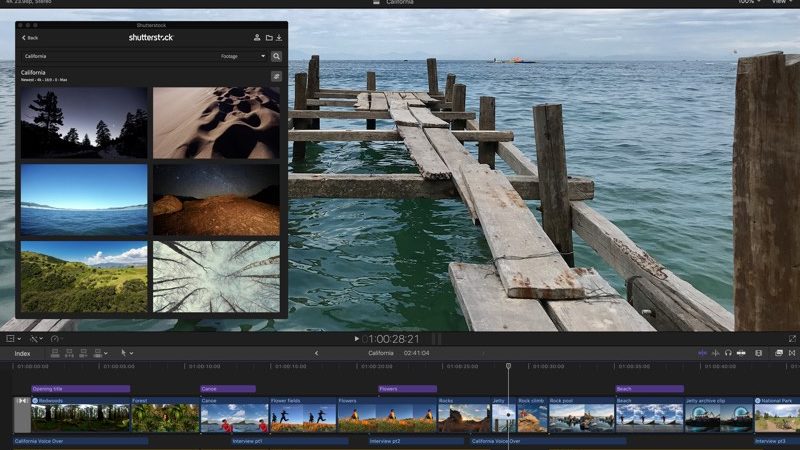Select the starry desert night thumbnail

[x=216, y=200]
